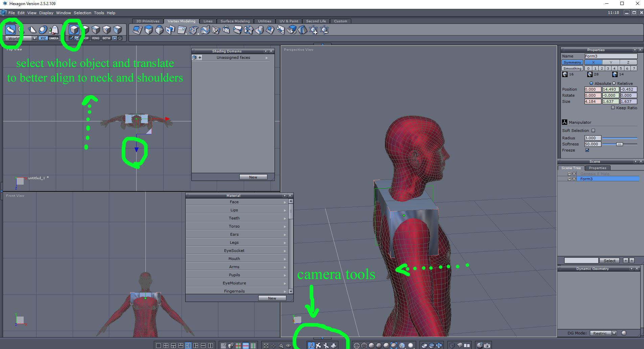Click the Manipulator icon in Properties
This screenshot has height=349, width=644.
[x=565, y=122]
